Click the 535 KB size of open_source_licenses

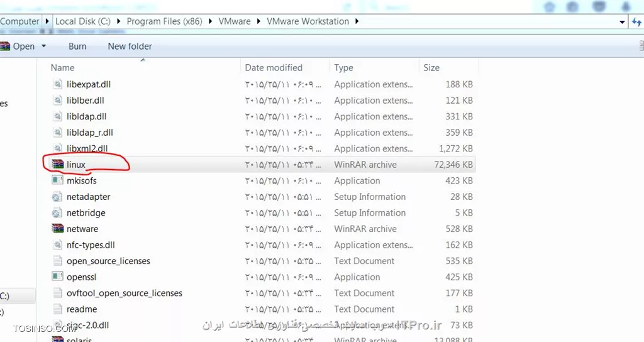(459, 261)
